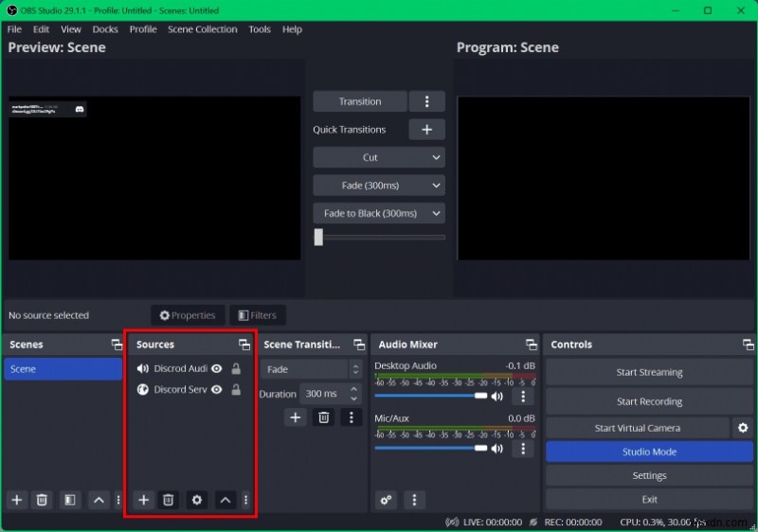758x532 pixels.
Task: Open the File menu
Action: click(14, 29)
